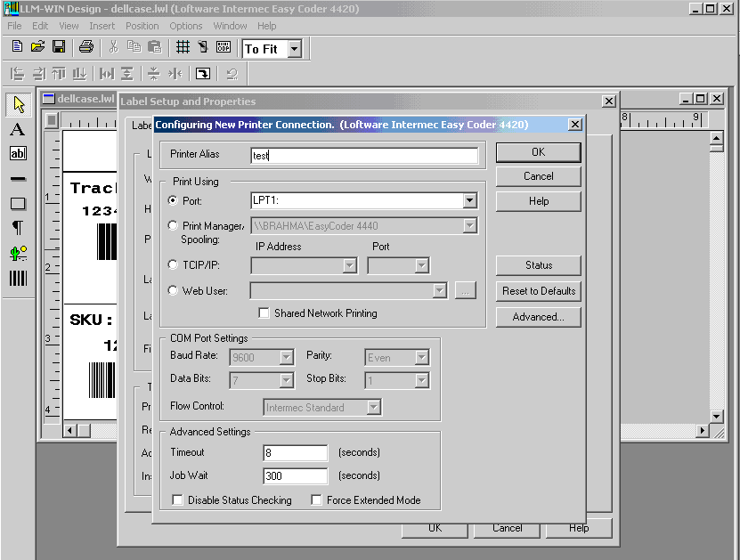The width and height of the screenshot is (740, 560).
Task: Select the arrow pointer tool
Action: click(x=18, y=105)
